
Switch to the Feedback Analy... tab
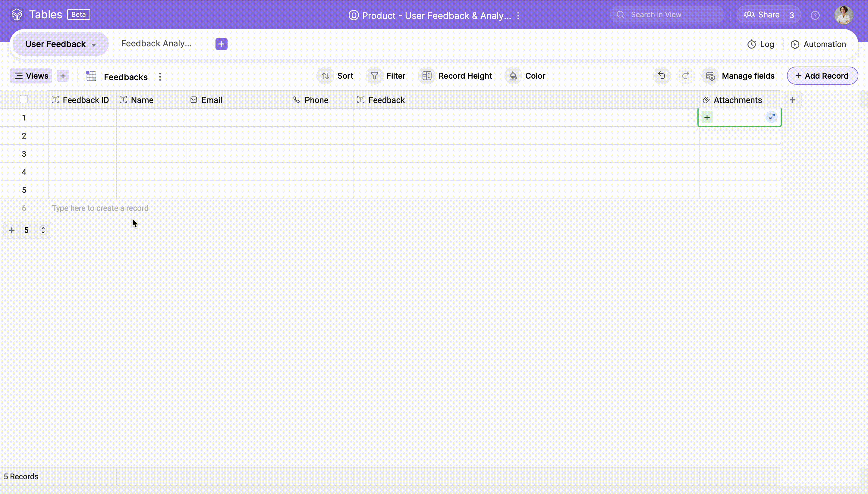coord(156,43)
